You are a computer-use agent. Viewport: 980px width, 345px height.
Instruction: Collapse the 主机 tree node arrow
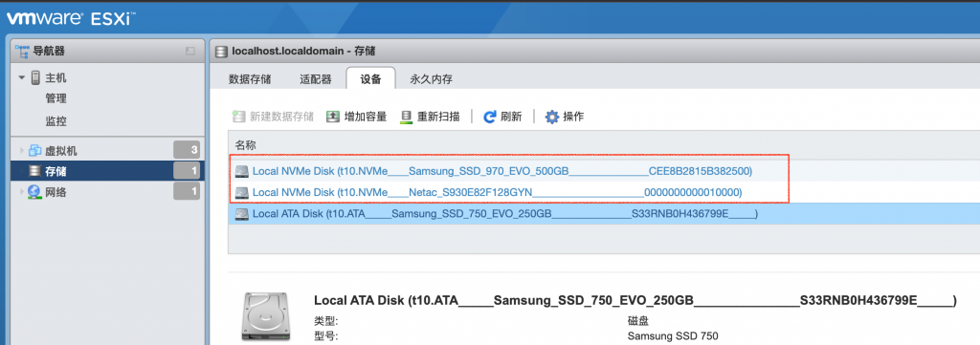click(22, 78)
